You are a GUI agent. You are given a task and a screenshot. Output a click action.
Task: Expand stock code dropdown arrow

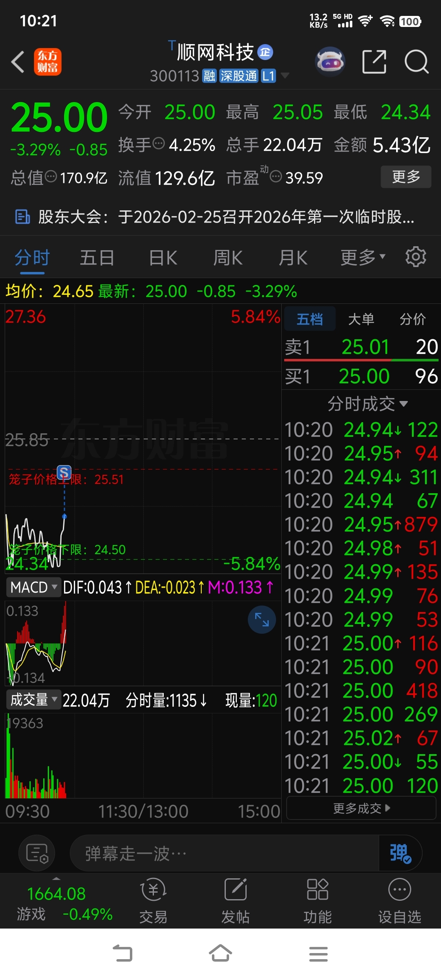click(285, 76)
